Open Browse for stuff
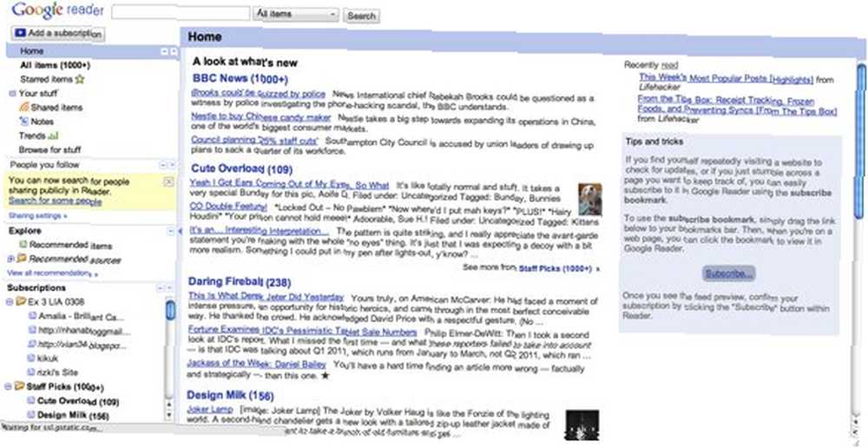868x448 pixels. click(49, 149)
